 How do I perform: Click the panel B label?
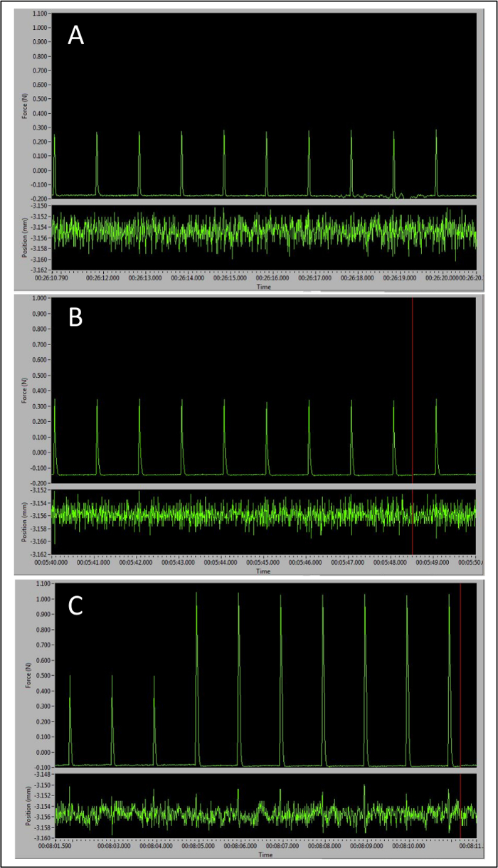[75, 317]
